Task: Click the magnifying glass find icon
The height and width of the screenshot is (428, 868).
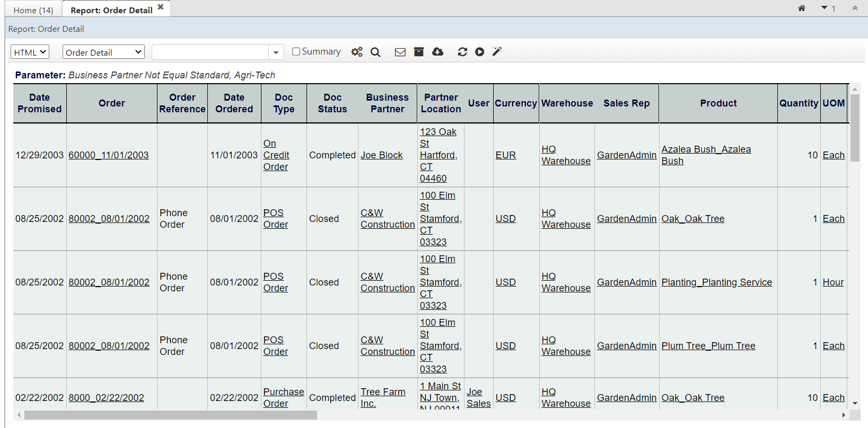Action: pos(375,52)
